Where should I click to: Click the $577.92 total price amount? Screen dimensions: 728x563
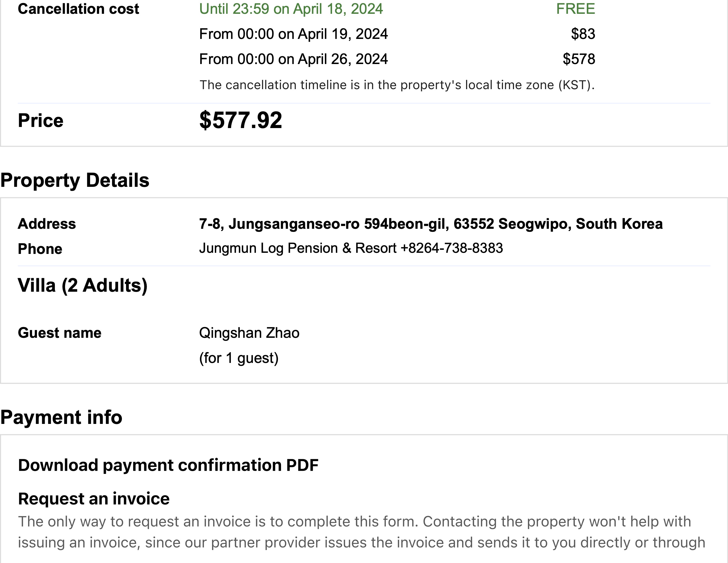pyautogui.click(x=241, y=120)
